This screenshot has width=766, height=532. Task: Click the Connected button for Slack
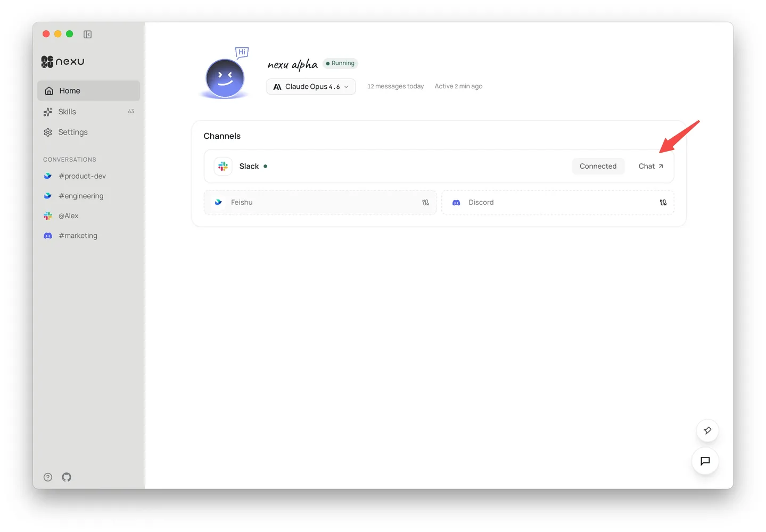coord(598,166)
